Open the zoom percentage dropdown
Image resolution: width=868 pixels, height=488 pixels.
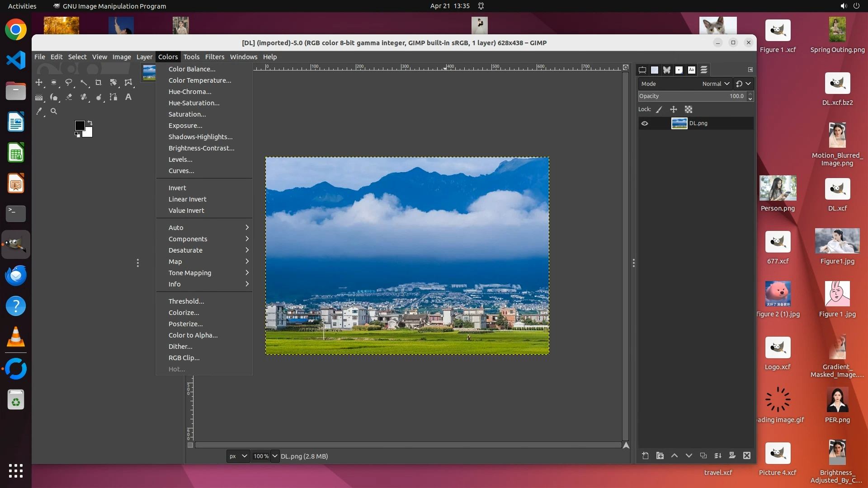coord(274,456)
